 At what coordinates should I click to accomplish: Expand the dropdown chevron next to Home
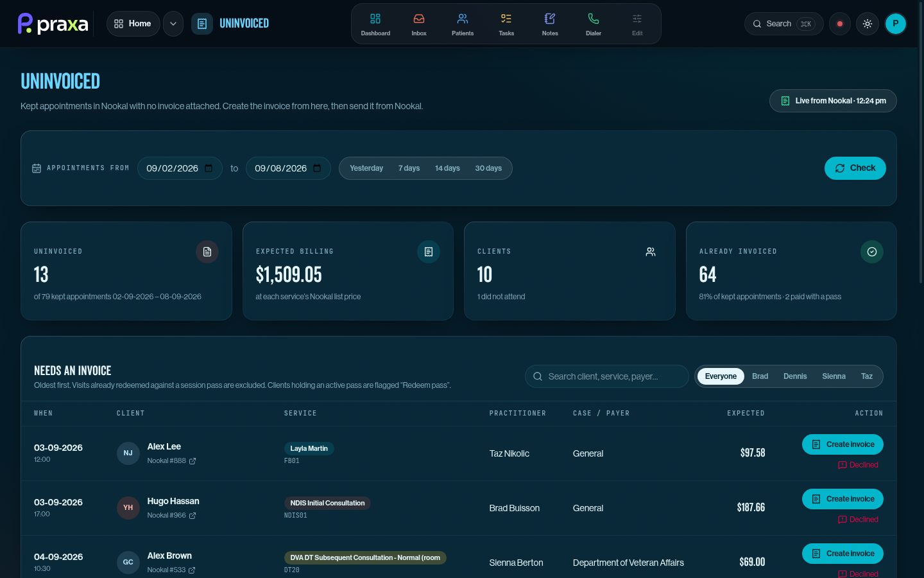pyautogui.click(x=173, y=24)
